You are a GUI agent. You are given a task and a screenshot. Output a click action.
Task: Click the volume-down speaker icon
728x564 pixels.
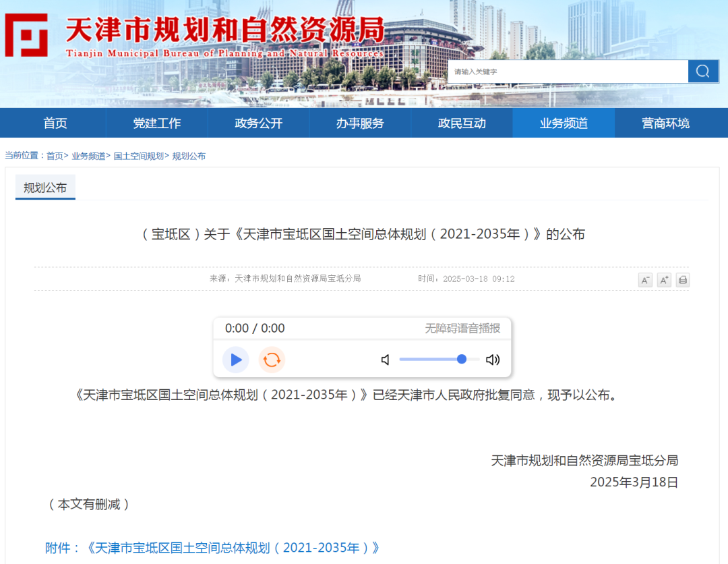pyautogui.click(x=385, y=360)
